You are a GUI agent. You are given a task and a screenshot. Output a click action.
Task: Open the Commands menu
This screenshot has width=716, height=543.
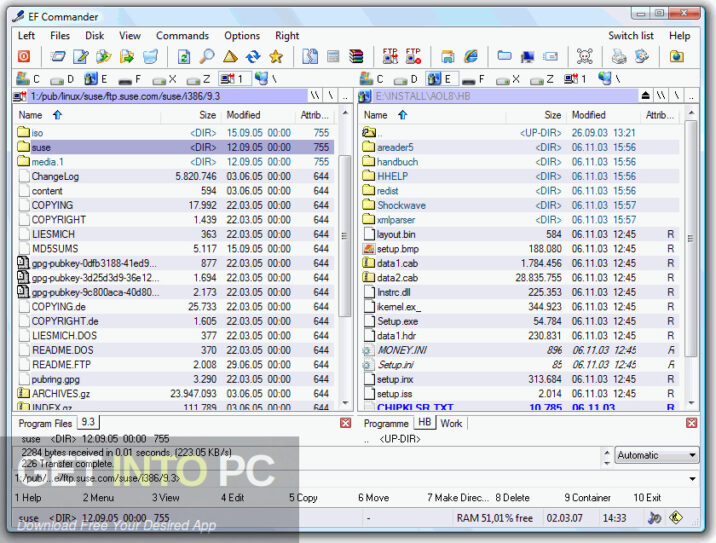click(x=182, y=36)
